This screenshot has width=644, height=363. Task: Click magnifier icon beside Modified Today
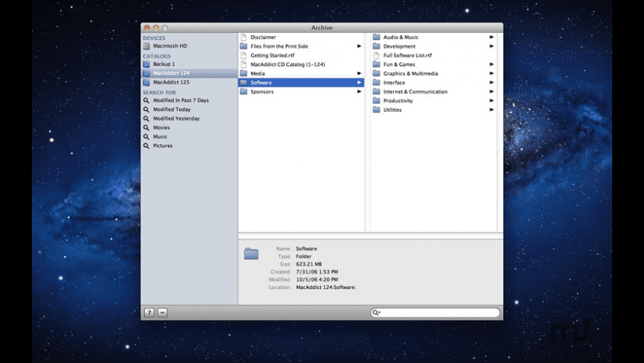[x=147, y=110]
